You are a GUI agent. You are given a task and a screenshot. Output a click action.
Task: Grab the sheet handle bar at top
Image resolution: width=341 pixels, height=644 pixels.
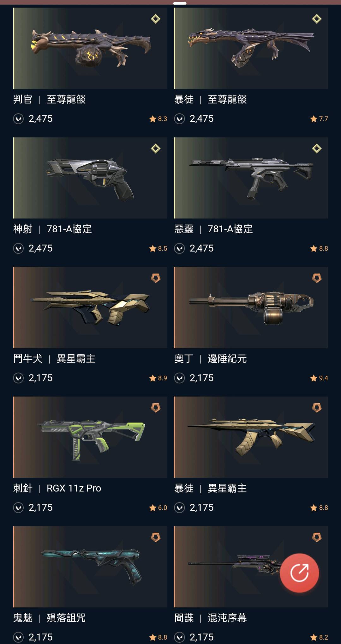click(x=180, y=3)
